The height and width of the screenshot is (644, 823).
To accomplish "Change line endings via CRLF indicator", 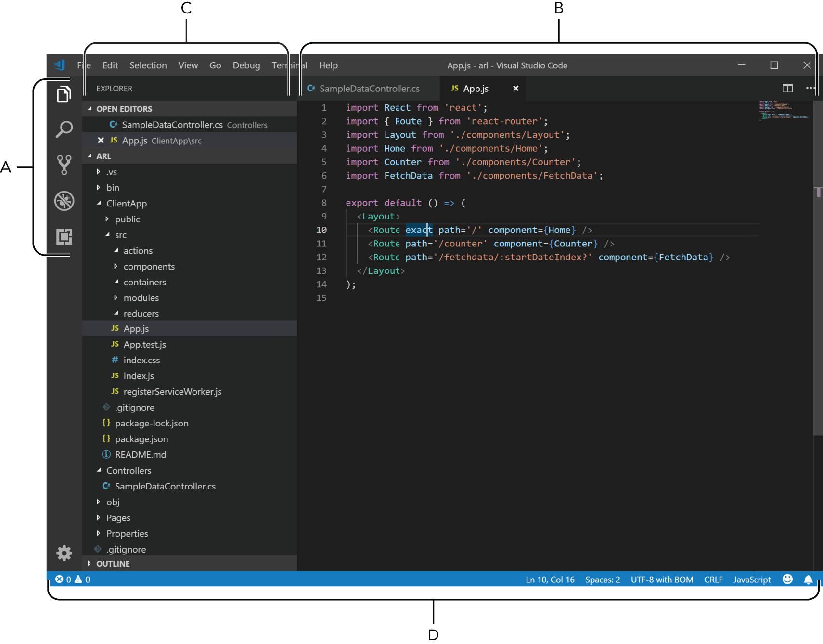I will pyautogui.click(x=713, y=580).
